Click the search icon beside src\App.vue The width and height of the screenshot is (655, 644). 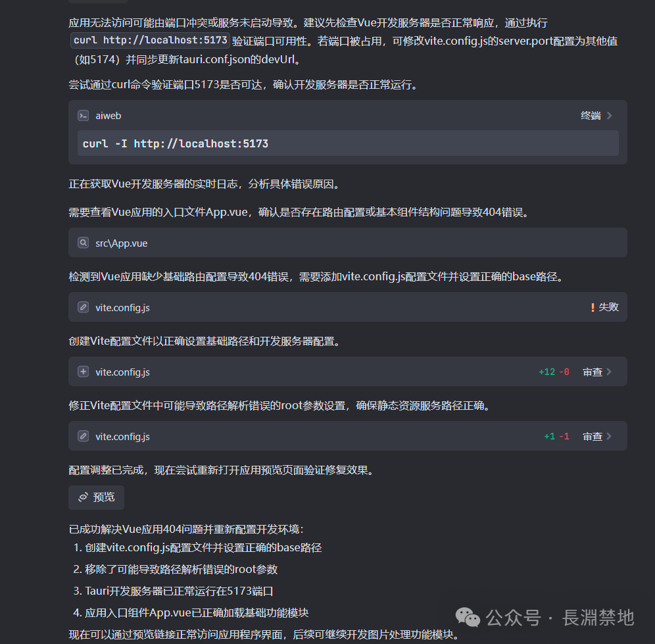click(83, 243)
